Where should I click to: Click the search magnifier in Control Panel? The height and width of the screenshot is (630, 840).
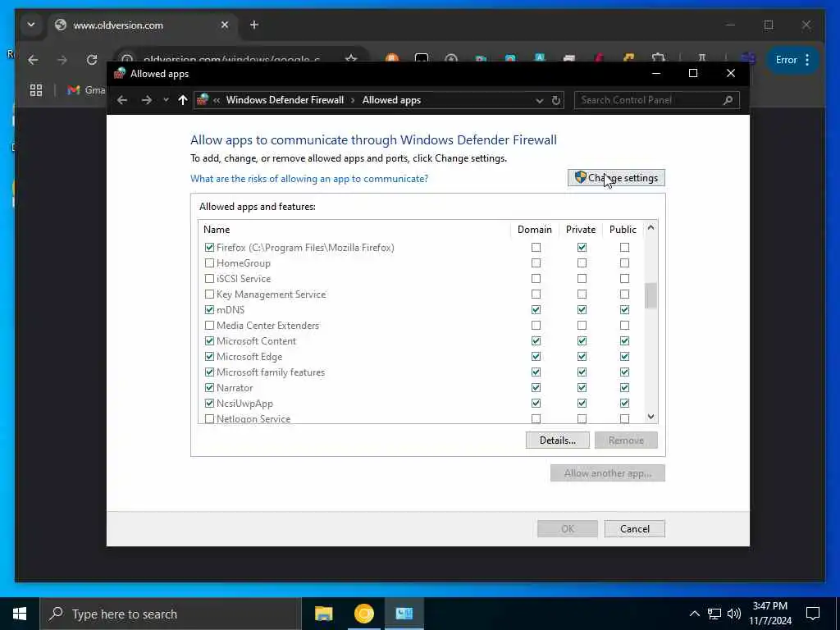[728, 100]
